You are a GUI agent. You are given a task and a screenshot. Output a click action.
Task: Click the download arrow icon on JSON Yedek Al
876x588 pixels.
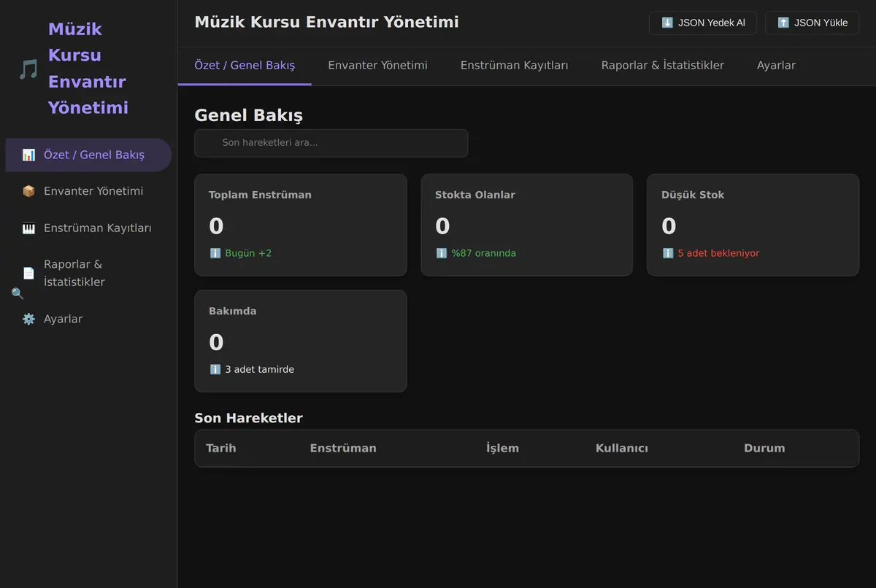point(667,23)
